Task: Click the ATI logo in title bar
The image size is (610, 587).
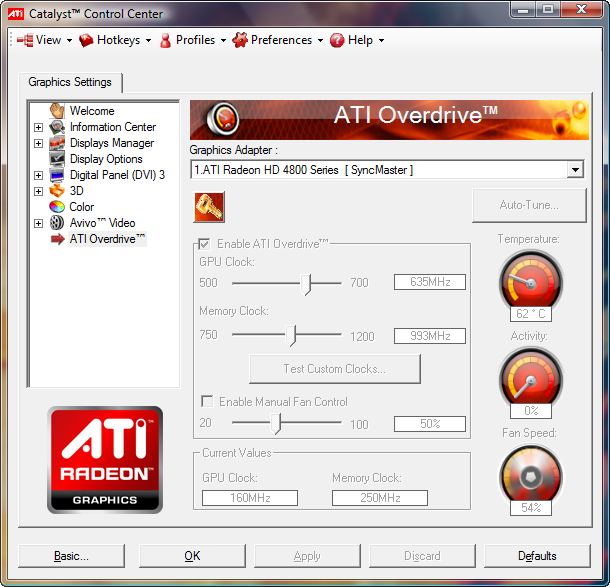Action: 16,14
